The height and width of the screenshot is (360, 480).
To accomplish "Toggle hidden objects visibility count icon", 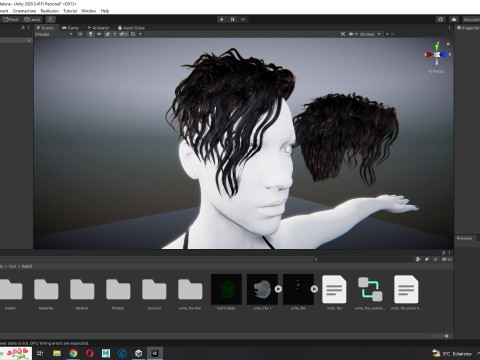I will [123, 34].
